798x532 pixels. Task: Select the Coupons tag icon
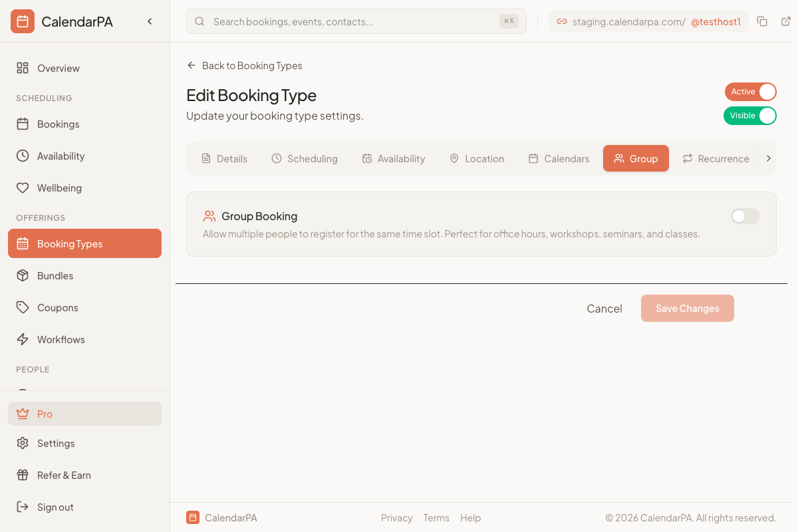coord(22,307)
